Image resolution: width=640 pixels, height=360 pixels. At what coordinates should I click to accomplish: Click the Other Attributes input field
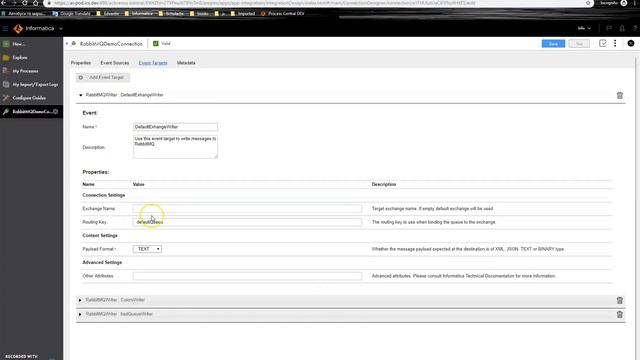click(247, 276)
